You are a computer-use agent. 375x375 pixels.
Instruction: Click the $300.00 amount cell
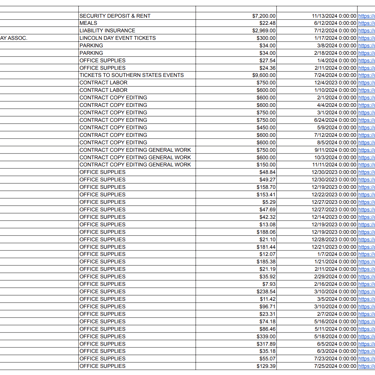[236, 38]
